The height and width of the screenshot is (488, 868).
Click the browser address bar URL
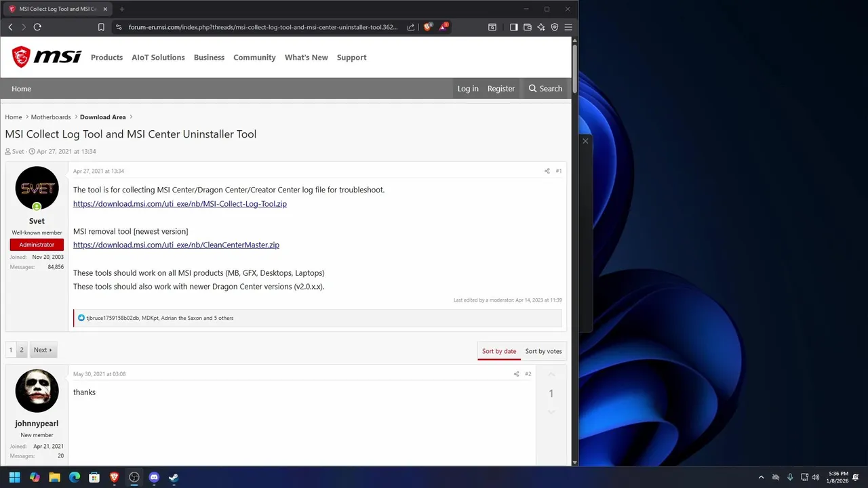pyautogui.click(x=263, y=27)
